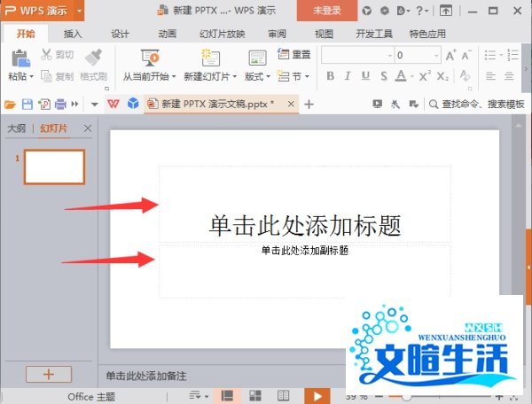Add new document tab with plus
The image size is (532, 404).
click(309, 104)
